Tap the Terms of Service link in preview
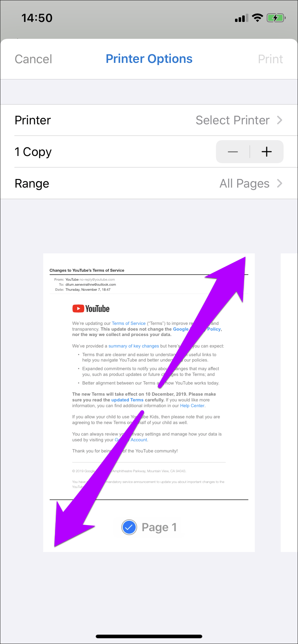Image resolution: width=298 pixels, height=644 pixels. pyautogui.click(x=129, y=323)
